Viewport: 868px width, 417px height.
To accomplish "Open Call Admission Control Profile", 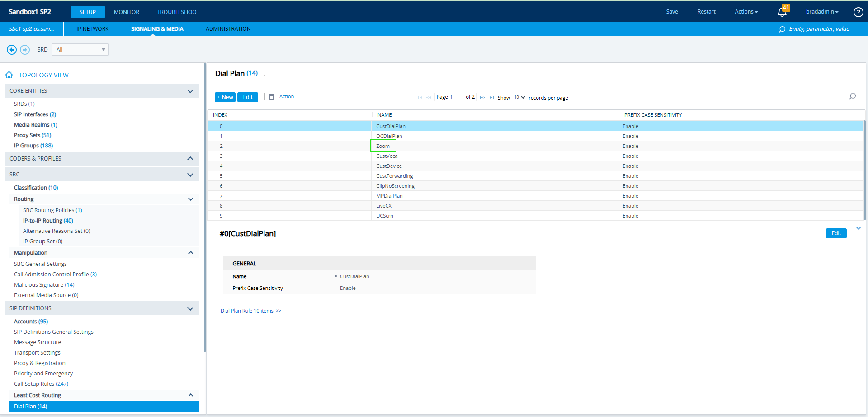I will point(56,275).
